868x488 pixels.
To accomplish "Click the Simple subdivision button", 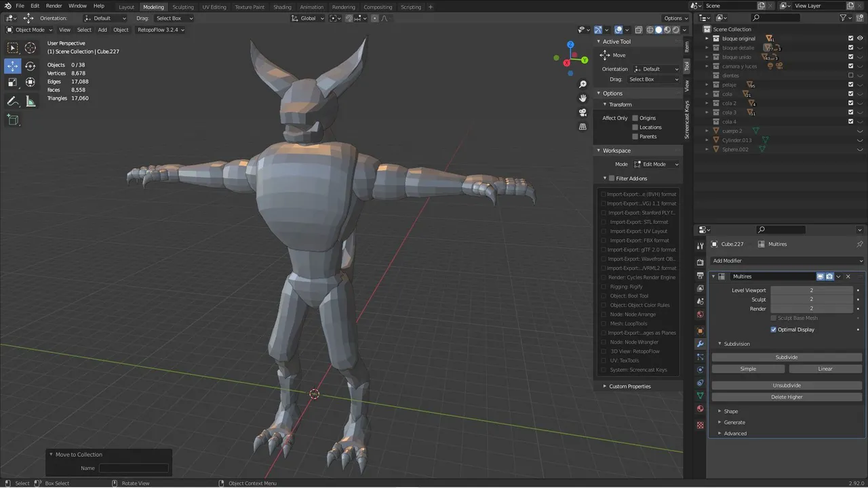I will coord(748,369).
